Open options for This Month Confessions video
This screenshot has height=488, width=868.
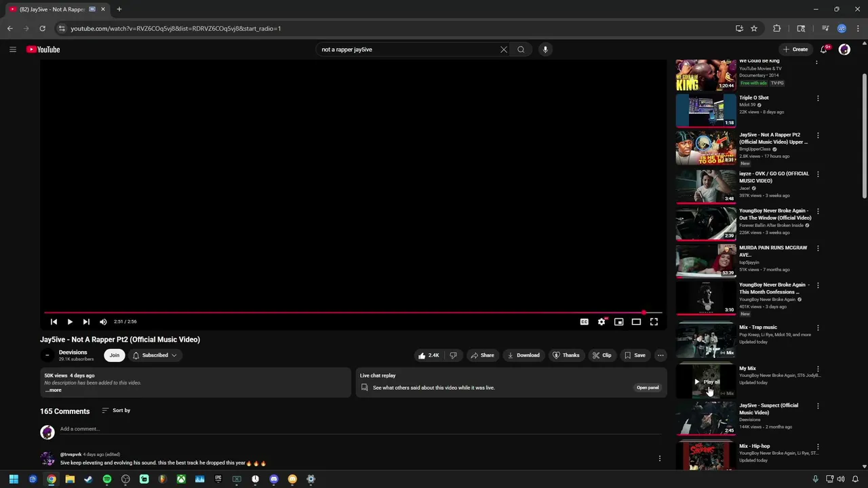click(x=817, y=285)
